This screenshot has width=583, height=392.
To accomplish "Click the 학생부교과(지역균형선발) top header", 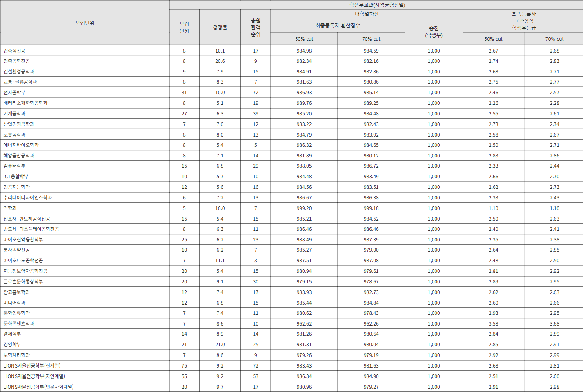I will [x=376, y=5].
